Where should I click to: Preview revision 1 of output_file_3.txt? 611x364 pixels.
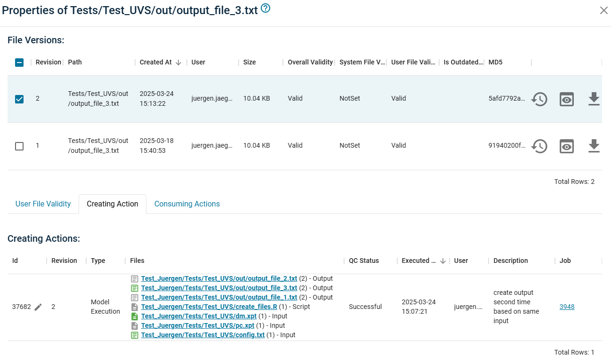567,146
